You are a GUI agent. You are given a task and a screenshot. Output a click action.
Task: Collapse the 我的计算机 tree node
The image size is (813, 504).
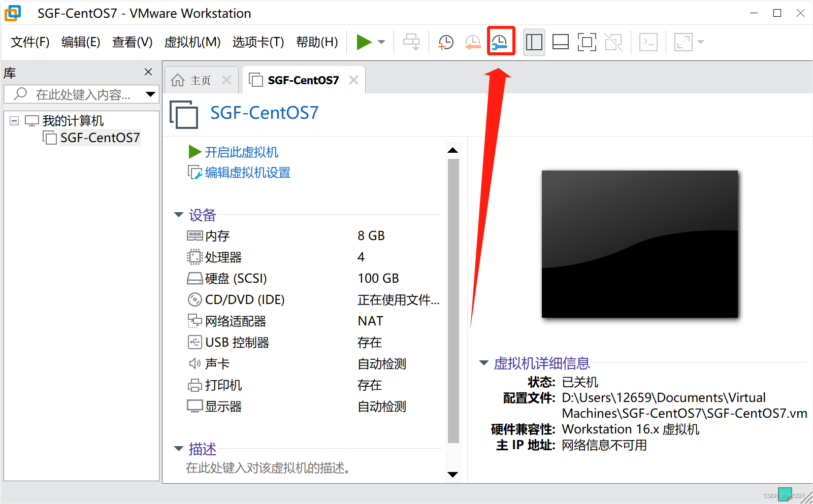14,121
